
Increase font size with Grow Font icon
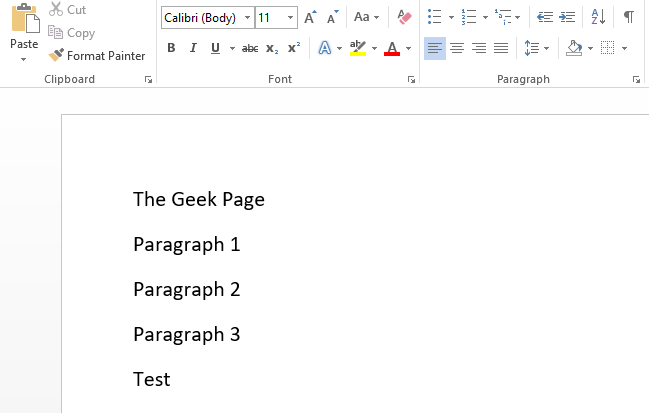pos(310,17)
